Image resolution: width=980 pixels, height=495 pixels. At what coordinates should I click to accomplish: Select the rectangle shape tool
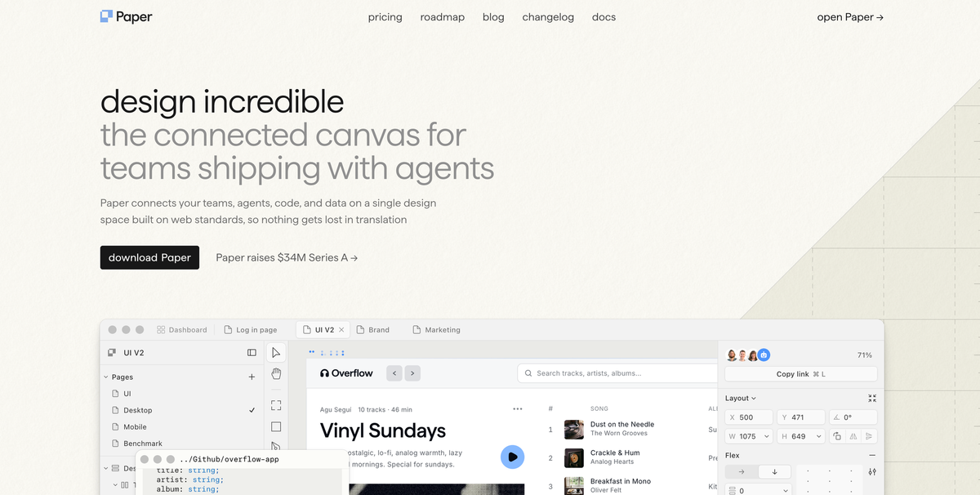[276, 426]
